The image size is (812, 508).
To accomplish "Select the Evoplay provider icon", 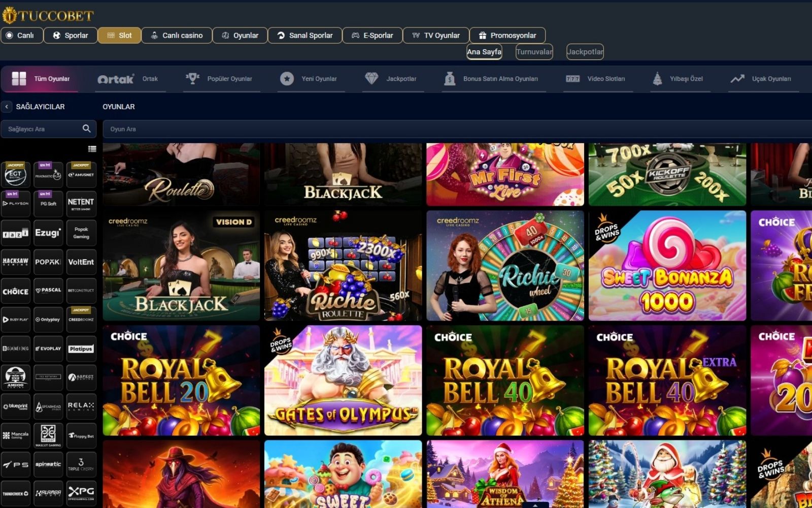I will (x=48, y=348).
